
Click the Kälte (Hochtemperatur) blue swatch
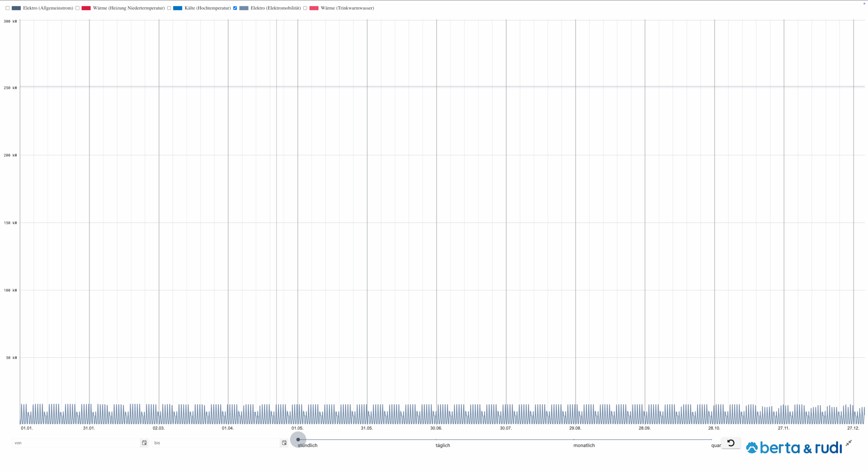(178, 8)
